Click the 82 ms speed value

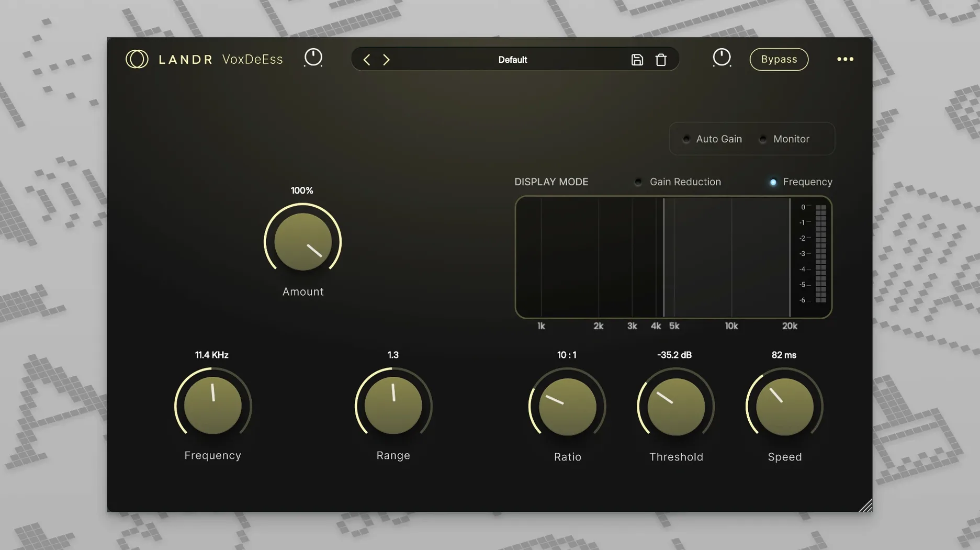[x=784, y=355]
